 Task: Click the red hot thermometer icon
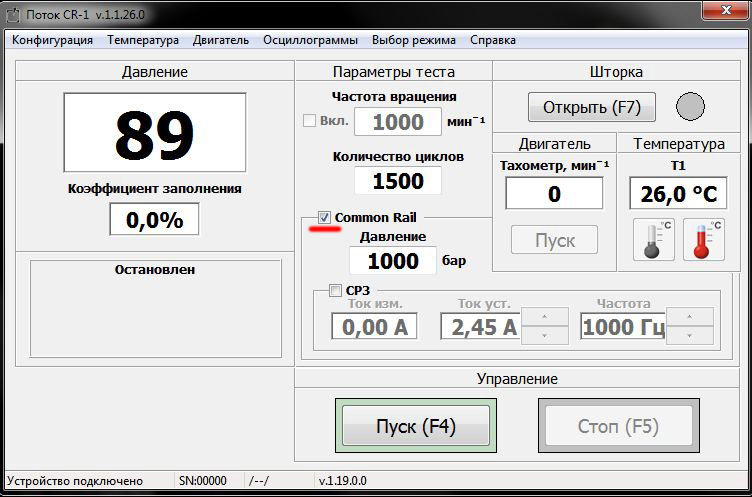click(x=704, y=239)
